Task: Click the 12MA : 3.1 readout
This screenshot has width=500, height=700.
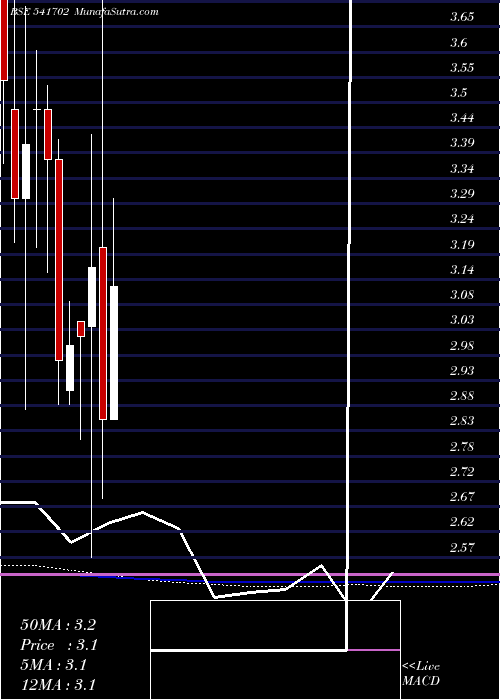Action: coord(58,685)
